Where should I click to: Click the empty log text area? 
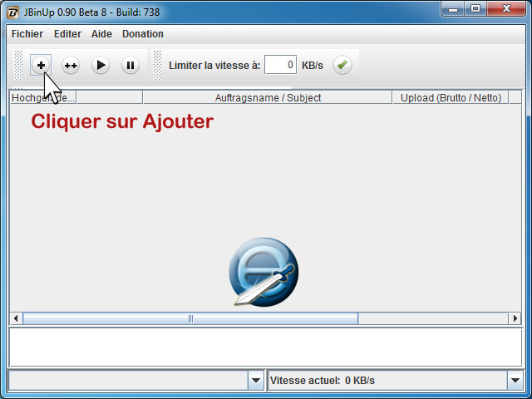pos(266,347)
